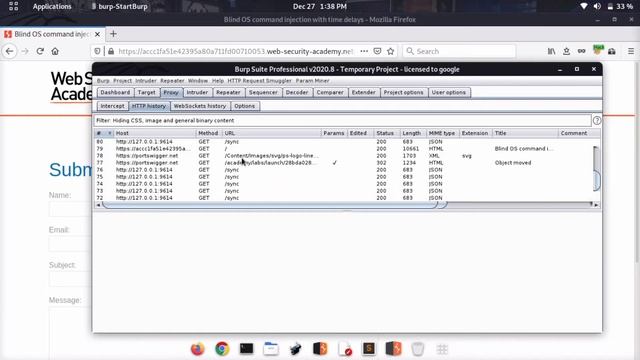Viewport: 640px width, 360px height.
Task: Reload the page in Firefox
Action: click(x=40, y=51)
